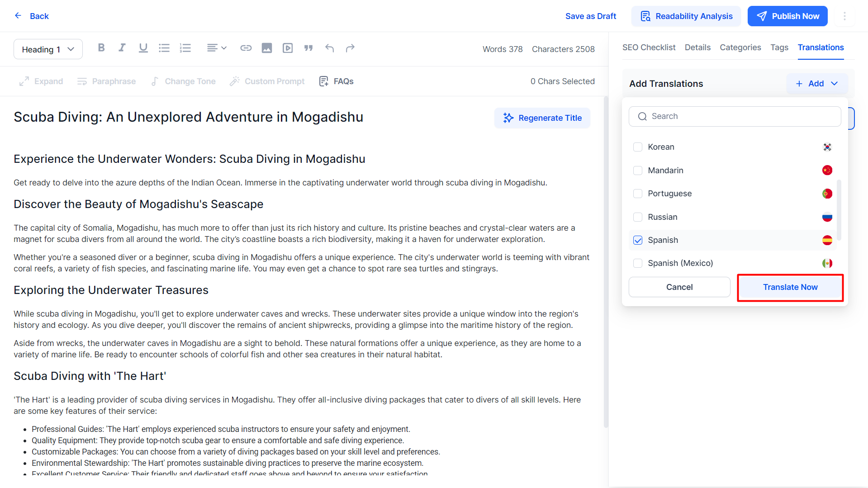Switch to the Tags tab
This screenshot has height=488, width=868.
[779, 47]
